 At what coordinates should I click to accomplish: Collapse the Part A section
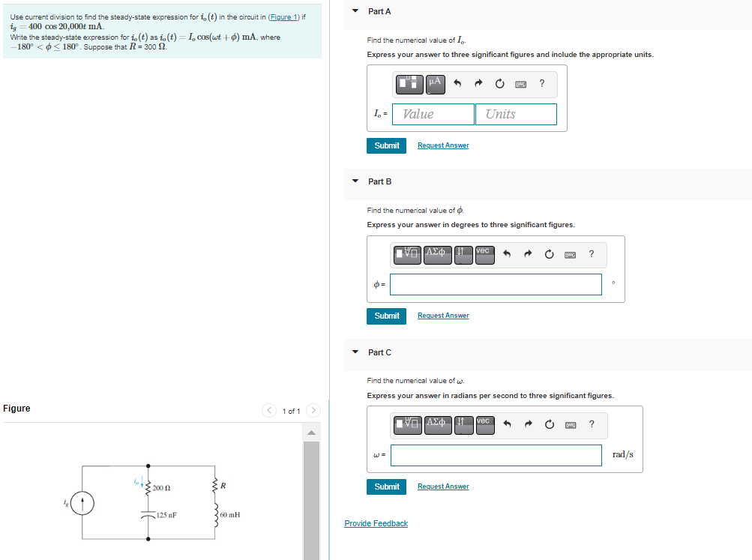[x=354, y=11]
